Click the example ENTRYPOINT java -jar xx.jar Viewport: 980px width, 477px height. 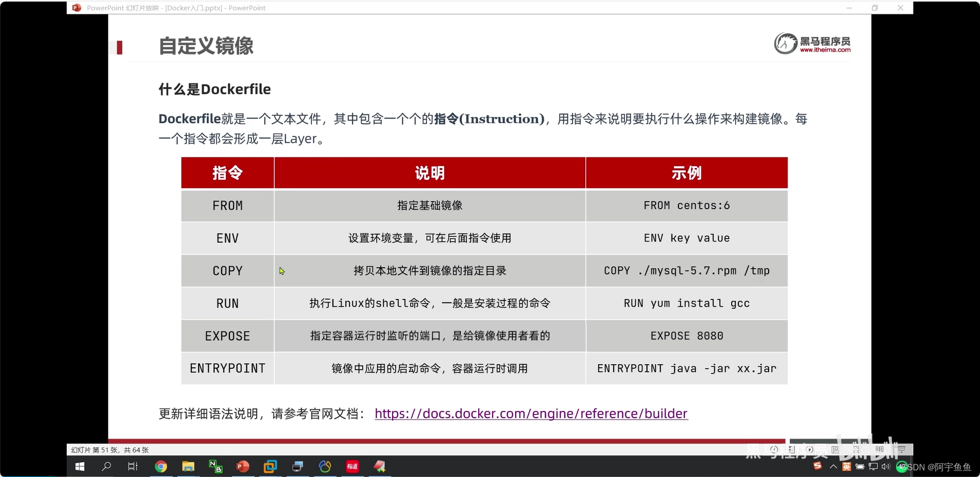point(687,368)
